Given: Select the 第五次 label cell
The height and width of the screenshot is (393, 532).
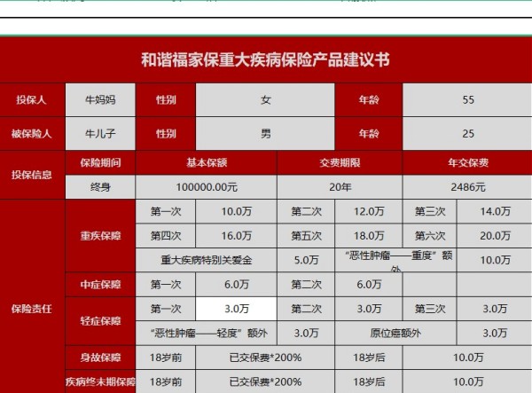Looking at the screenshot, I should click(306, 235).
